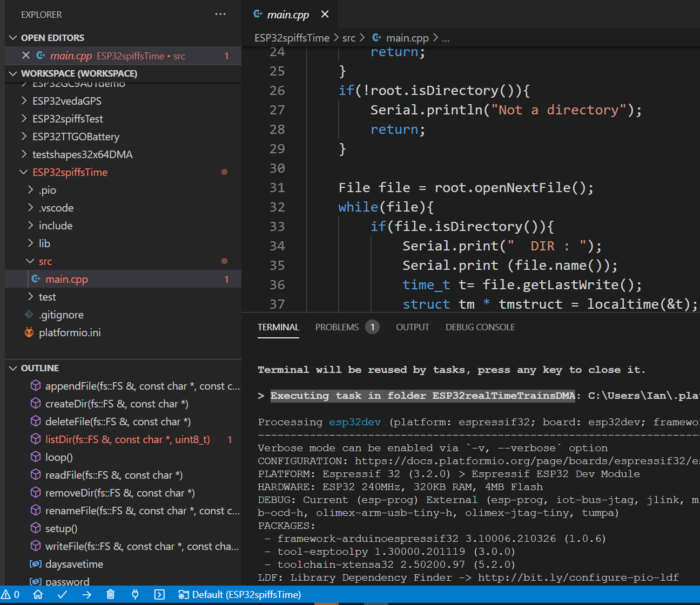Image resolution: width=700 pixels, height=605 pixels.
Task: Expand the .pio folder
Action: pyautogui.click(x=48, y=190)
